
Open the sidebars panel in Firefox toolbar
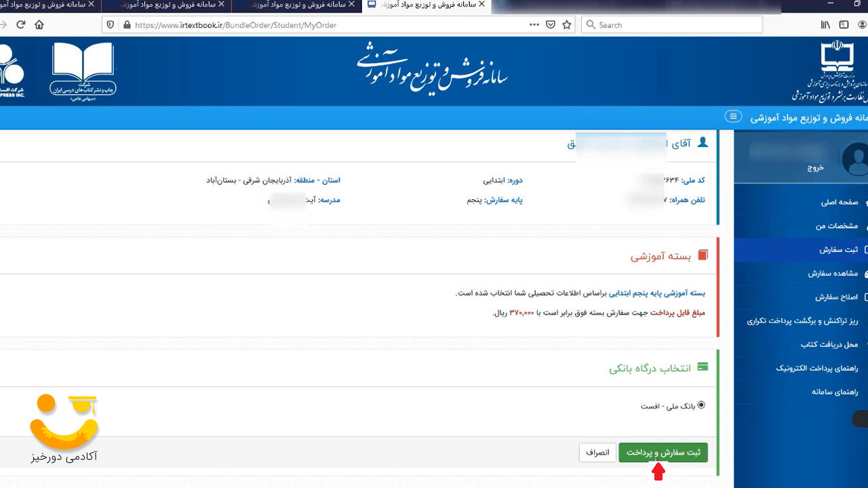click(x=843, y=24)
